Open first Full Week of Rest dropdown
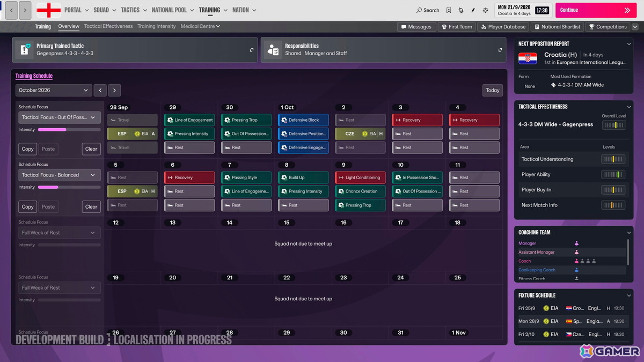Screen dimensions: 644x362 tap(59, 233)
